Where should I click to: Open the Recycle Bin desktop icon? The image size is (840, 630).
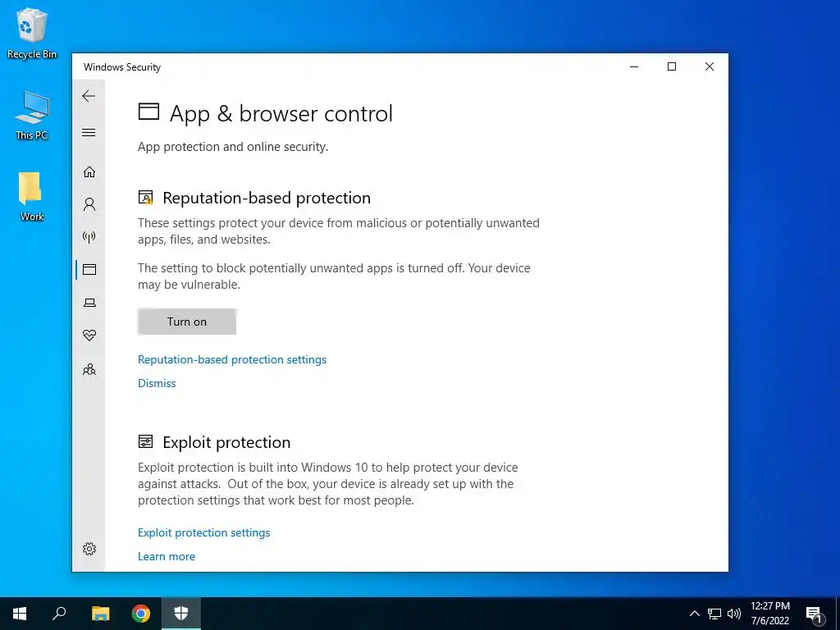pyautogui.click(x=32, y=33)
